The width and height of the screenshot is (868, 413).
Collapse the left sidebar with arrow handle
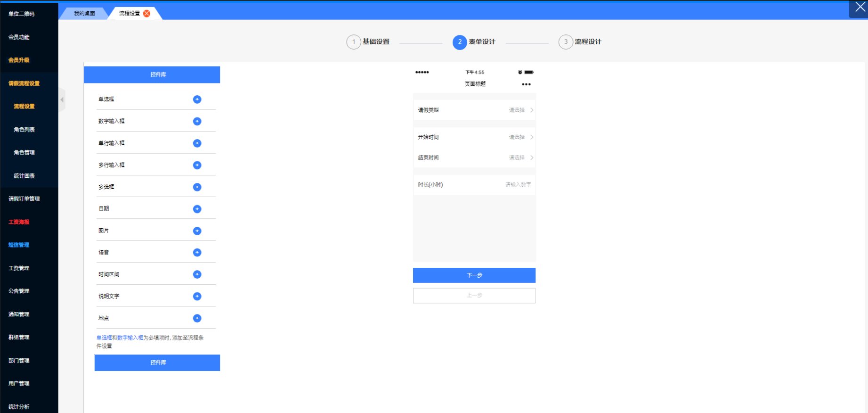tap(62, 99)
